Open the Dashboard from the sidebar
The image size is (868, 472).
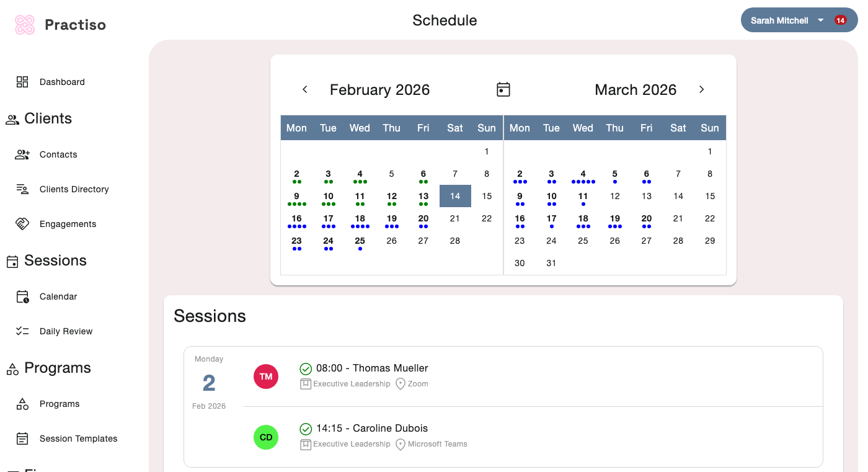pos(62,81)
